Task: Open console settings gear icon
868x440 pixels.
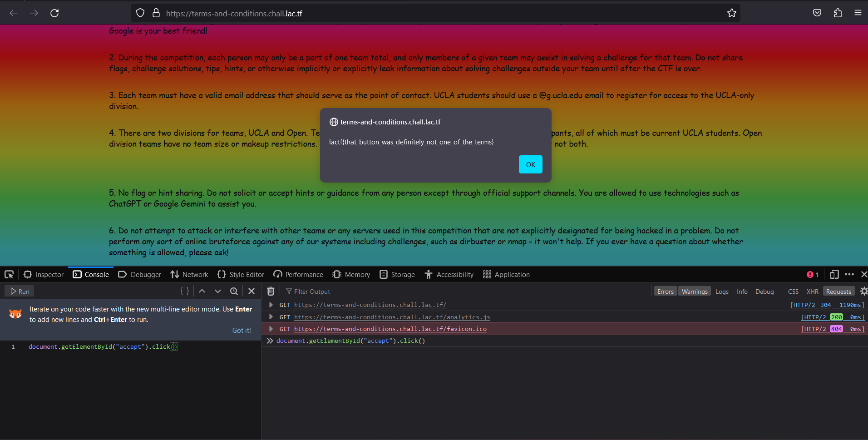Action: [x=863, y=291]
